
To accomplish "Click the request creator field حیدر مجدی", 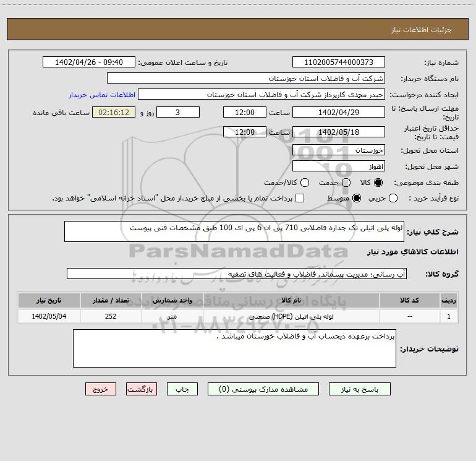I will 261,94.
